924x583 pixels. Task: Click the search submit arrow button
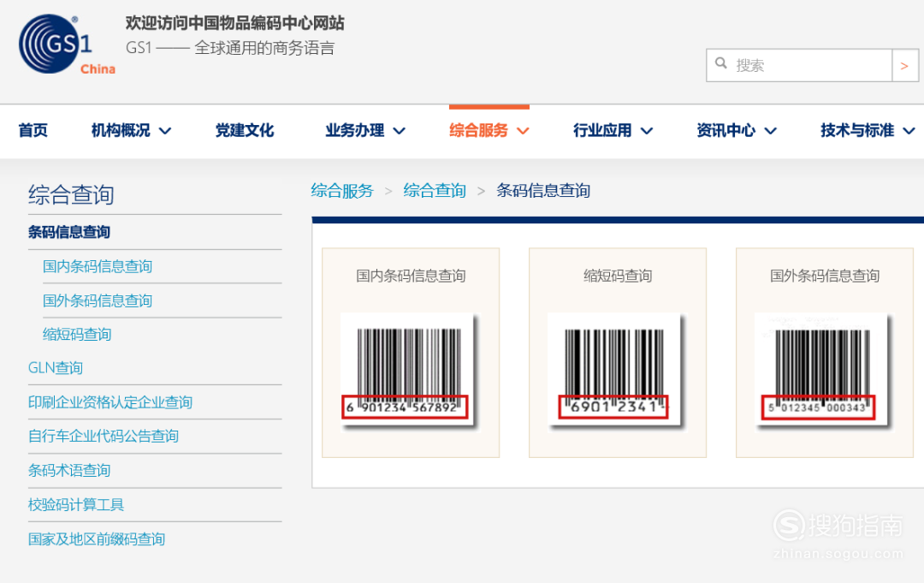904,65
